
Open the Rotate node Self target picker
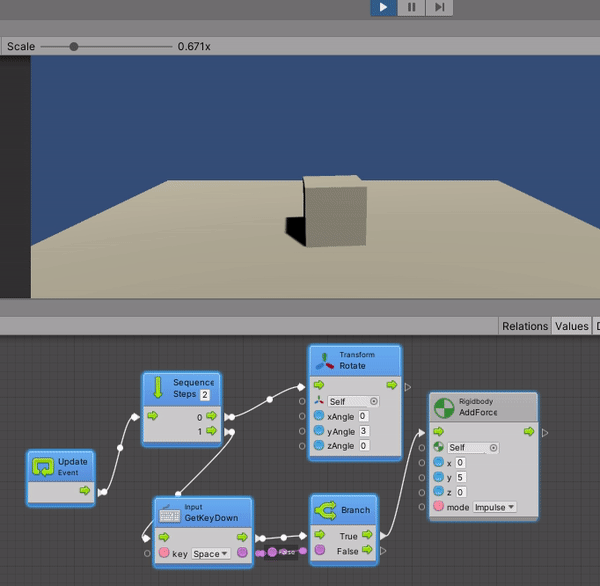[374, 401]
